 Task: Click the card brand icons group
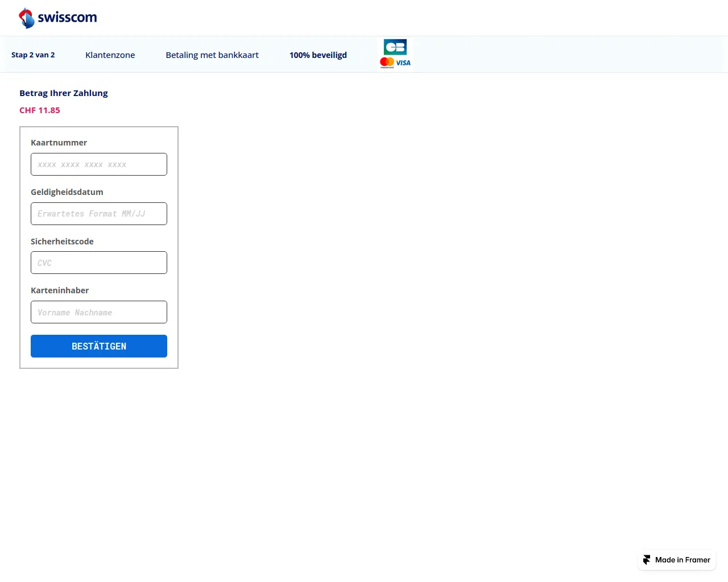click(395, 53)
